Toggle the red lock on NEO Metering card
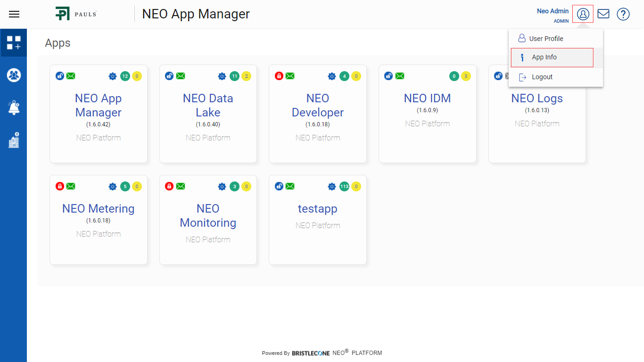Viewport: 644px width, 362px height. (x=60, y=186)
